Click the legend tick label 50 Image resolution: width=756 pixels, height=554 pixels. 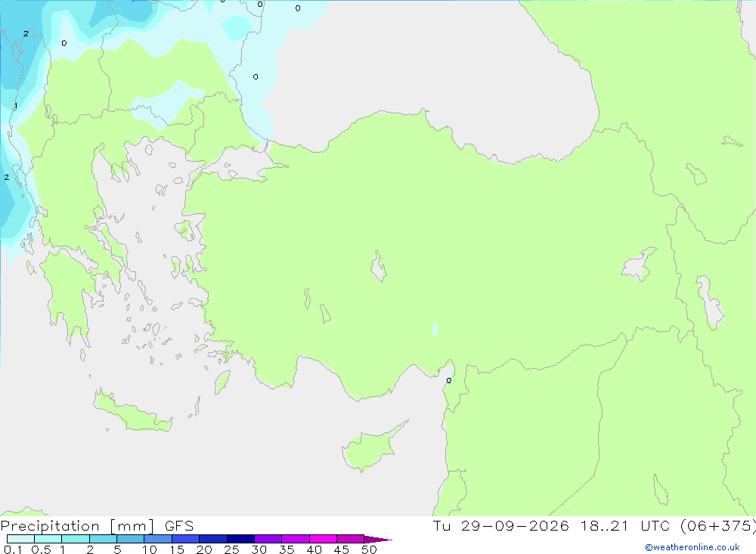(x=369, y=549)
